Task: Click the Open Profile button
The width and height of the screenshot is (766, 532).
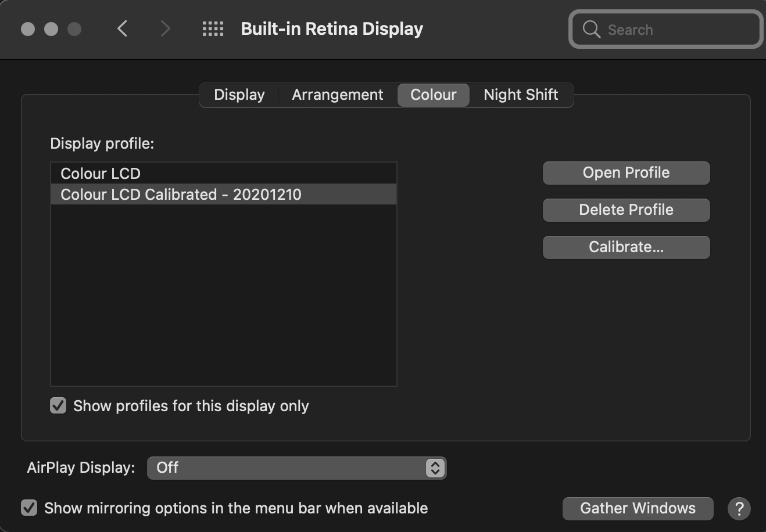Action: [x=626, y=173]
